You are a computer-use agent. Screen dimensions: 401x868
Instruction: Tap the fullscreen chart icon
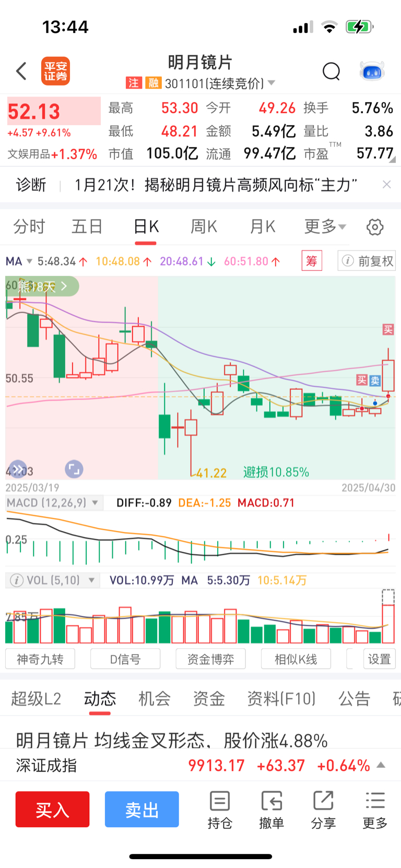(74, 469)
